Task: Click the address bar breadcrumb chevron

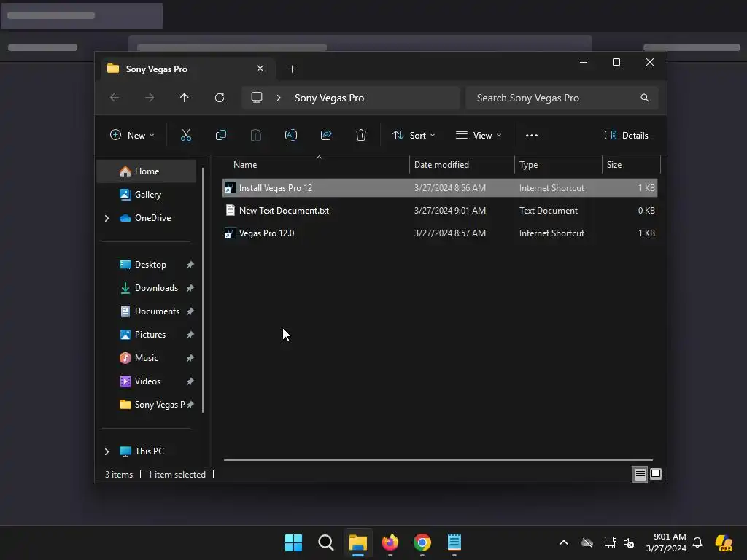Action: pyautogui.click(x=279, y=98)
